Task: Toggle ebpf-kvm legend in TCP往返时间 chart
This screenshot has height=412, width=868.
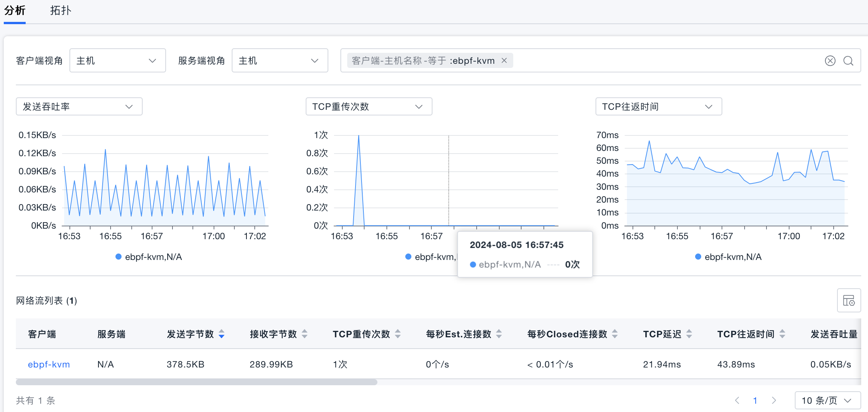Action: coord(728,257)
